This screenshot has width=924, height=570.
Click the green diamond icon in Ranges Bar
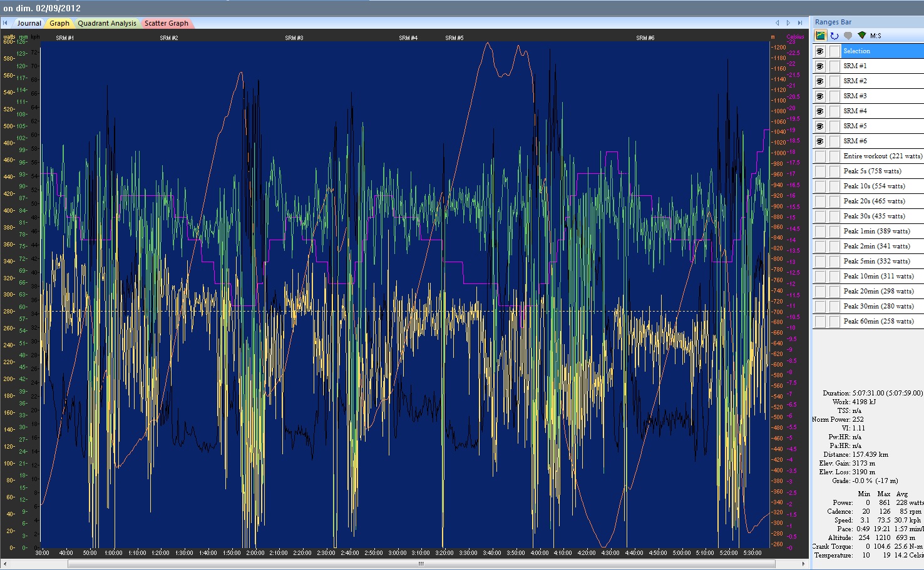tap(862, 36)
